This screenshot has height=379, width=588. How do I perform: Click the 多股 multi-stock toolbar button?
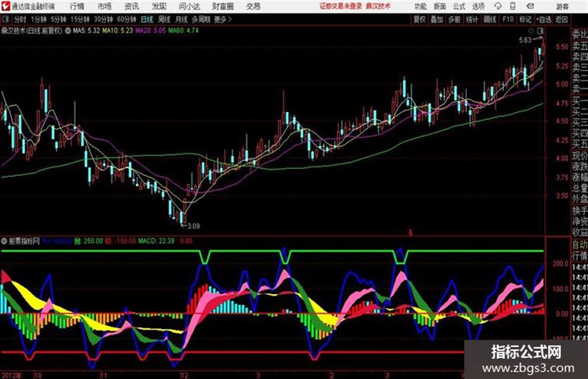[454, 19]
